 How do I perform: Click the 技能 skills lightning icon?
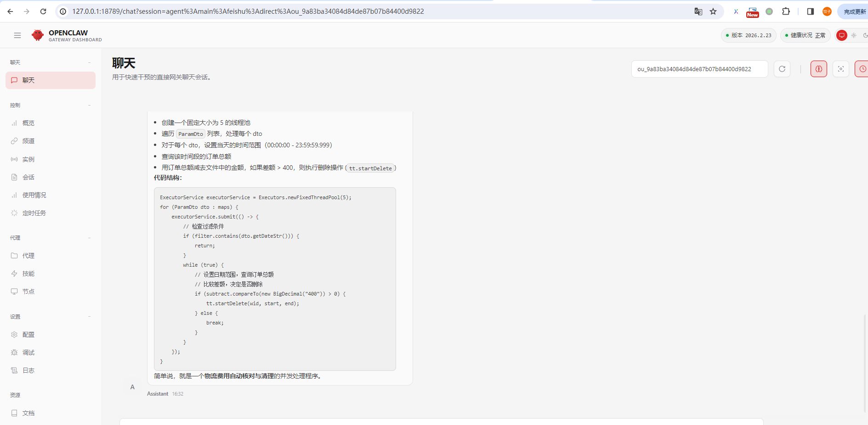click(14, 274)
